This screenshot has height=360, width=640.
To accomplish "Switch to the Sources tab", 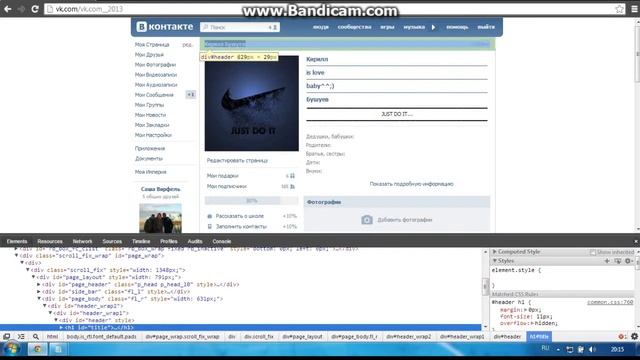I will [112, 242].
